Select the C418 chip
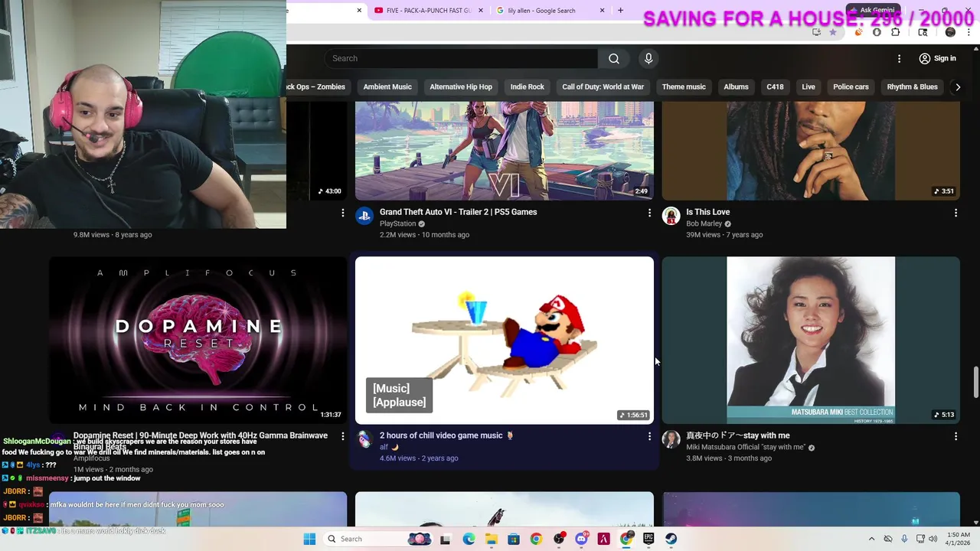980x551 pixels. [775, 86]
